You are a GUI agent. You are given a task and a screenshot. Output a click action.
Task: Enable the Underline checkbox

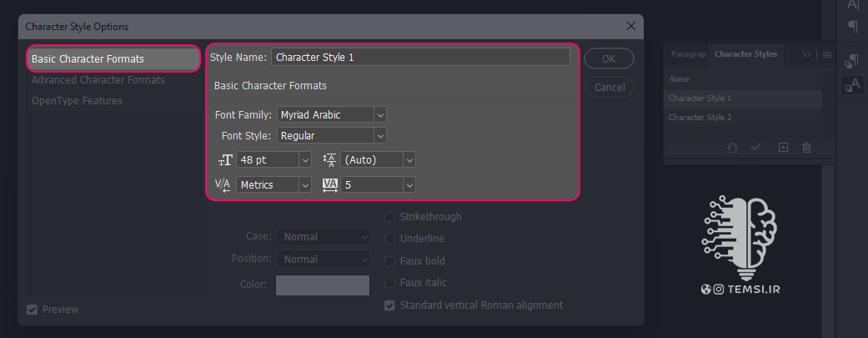pyautogui.click(x=389, y=239)
